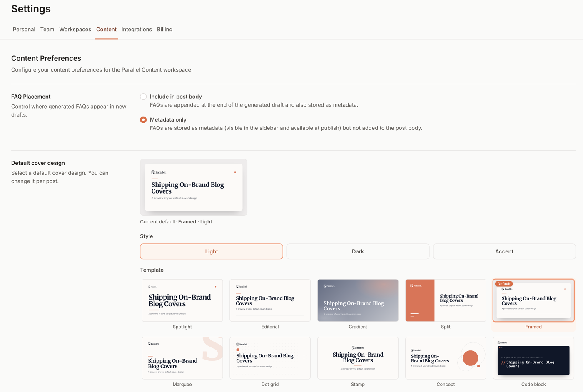Click the FAQ Placement heading

(31, 97)
